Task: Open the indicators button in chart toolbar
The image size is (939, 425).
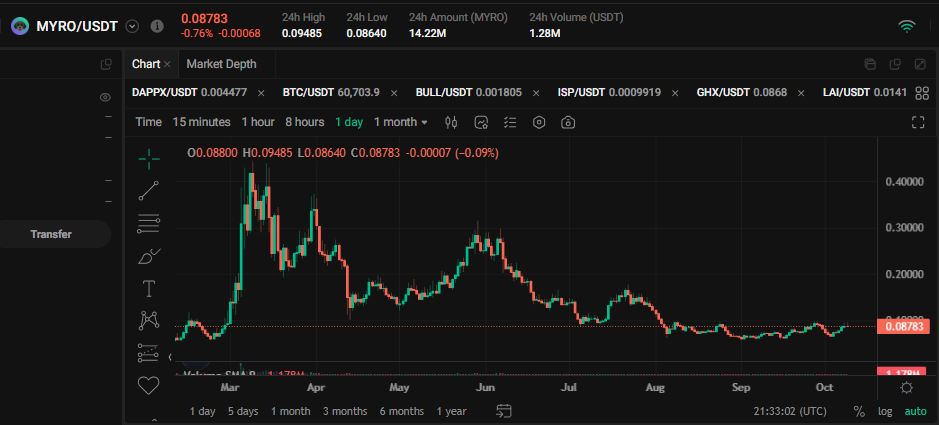Action: [x=481, y=123]
